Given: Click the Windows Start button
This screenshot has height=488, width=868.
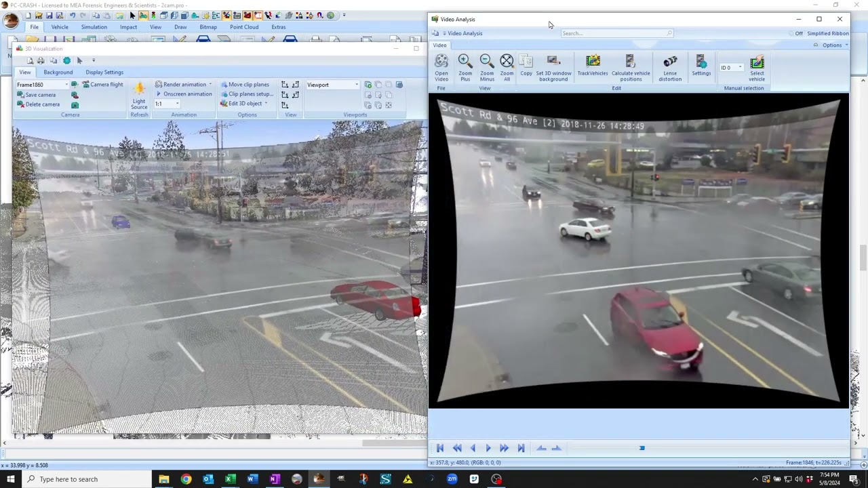Looking at the screenshot, I should [x=11, y=479].
